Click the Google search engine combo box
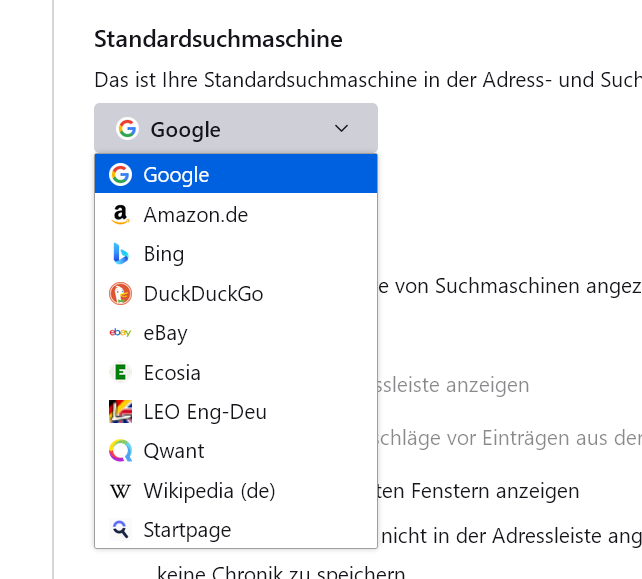This screenshot has height=579, width=642. (x=235, y=129)
